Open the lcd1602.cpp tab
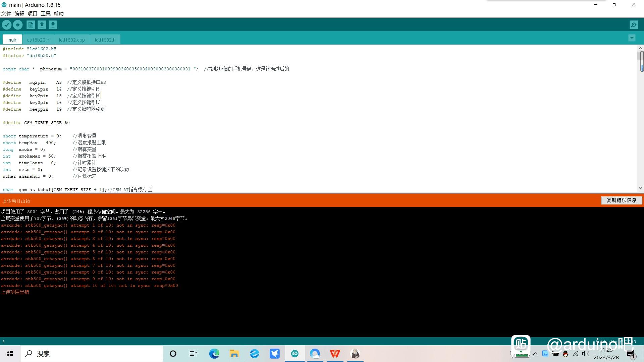 [x=72, y=40]
